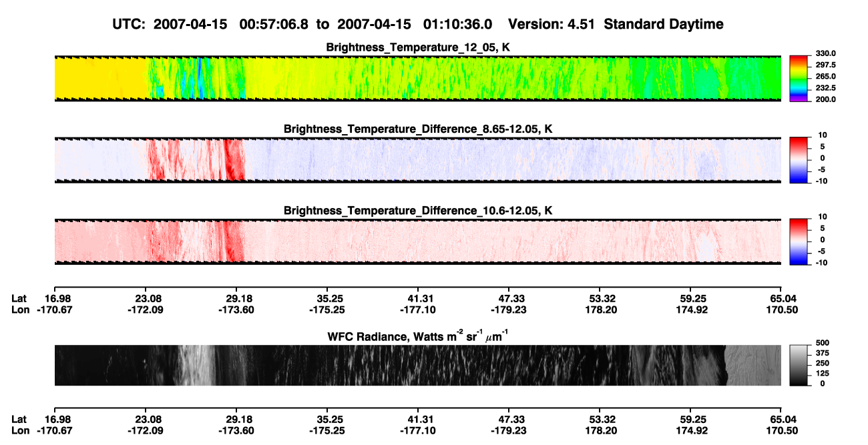Click the 375 label on the WFC colorbar
868x445 pixels.
[x=823, y=352]
